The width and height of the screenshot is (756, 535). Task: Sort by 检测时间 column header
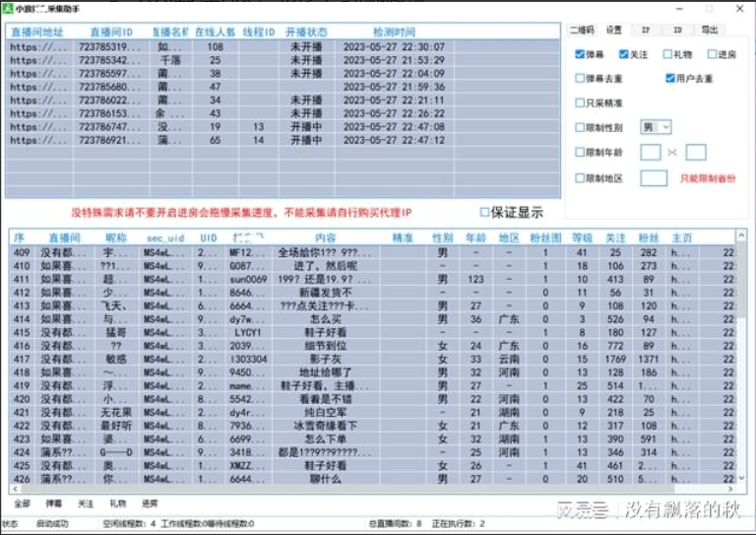[394, 33]
